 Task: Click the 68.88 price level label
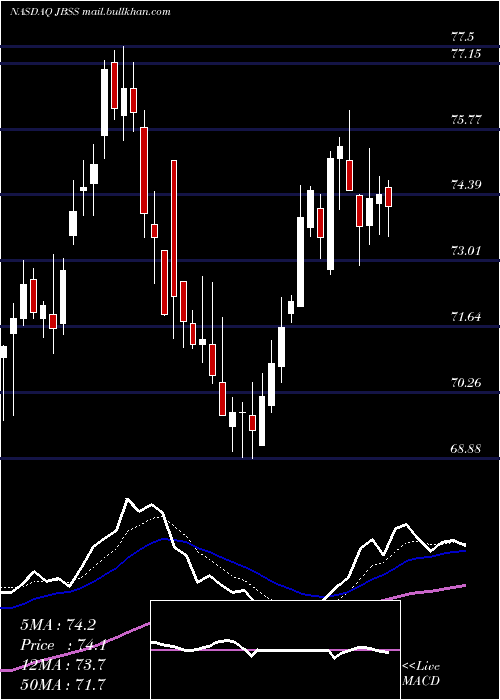tap(466, 448)
